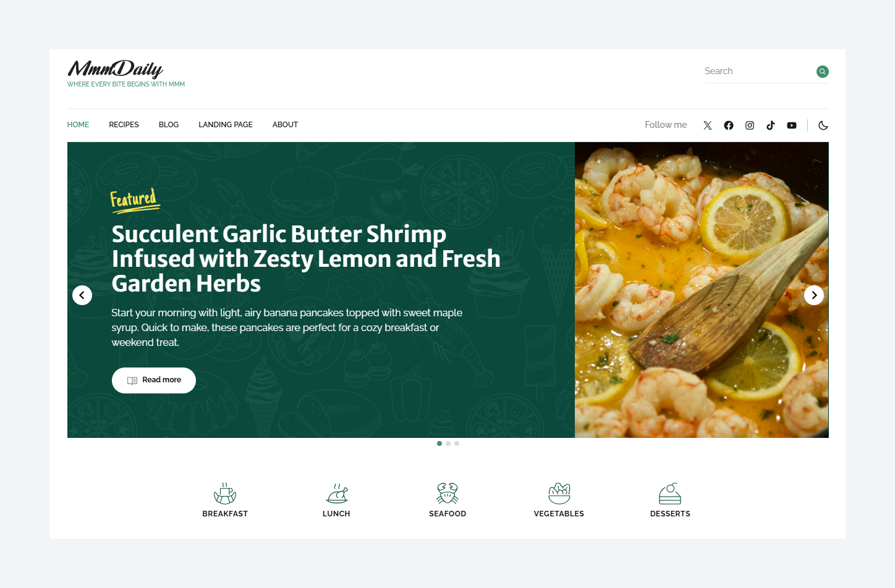Open the Recipes menu item
Screen dimensions: 895x588
pos(124,125)
